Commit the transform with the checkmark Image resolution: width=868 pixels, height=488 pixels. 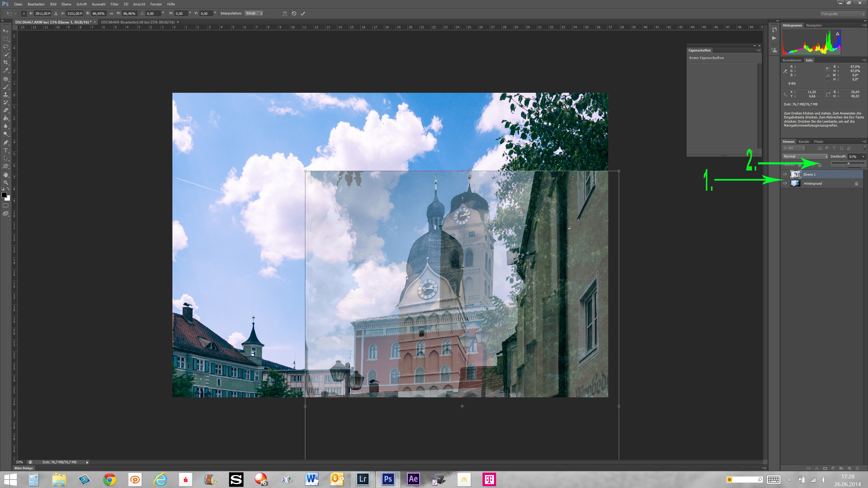point(303,14)
